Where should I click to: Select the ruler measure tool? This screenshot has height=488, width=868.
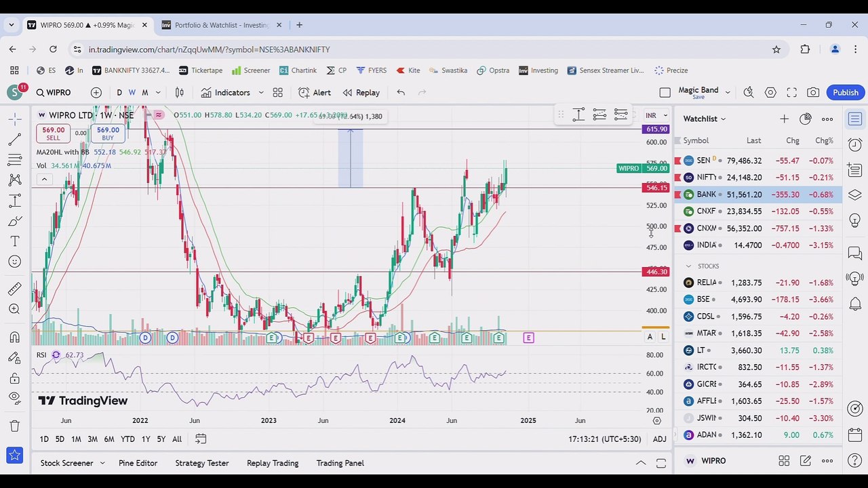[x=14, y=289]
